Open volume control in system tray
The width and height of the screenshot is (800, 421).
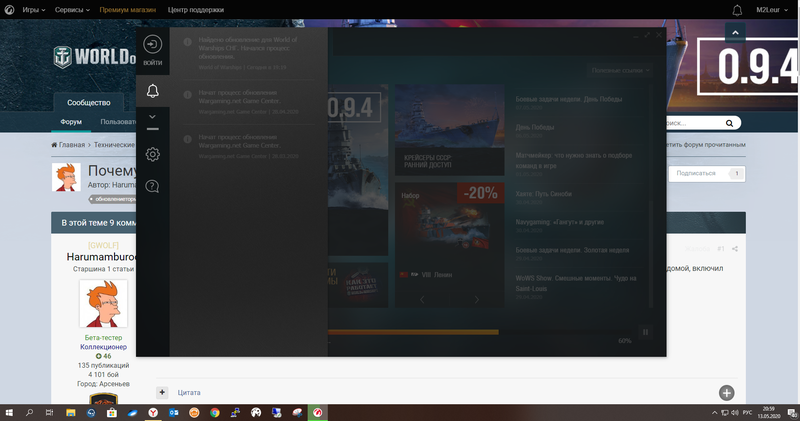tap(735, 413)
